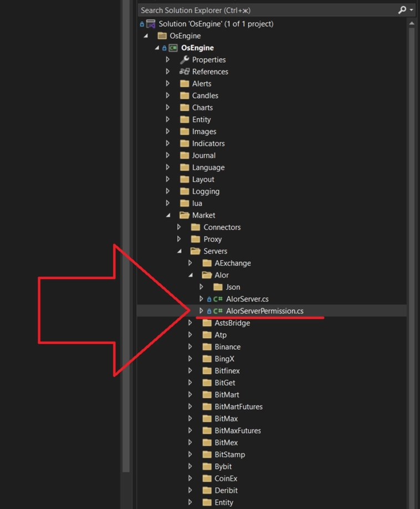Click the BitMex folder icon
Viewport: 420px width, 509px height.
coord(207,442)
